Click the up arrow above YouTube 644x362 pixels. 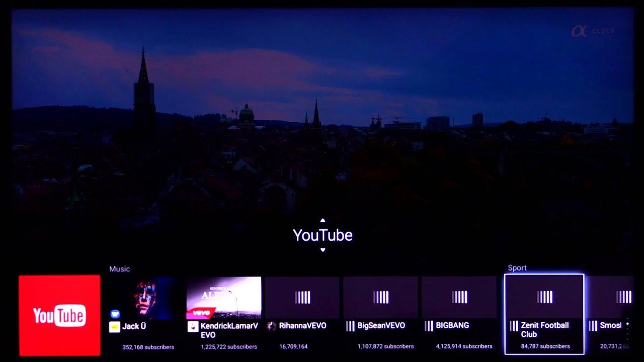point(323,220)
